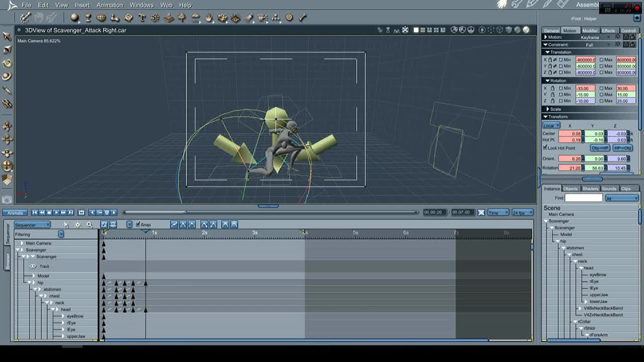Expand the Main Camera track in sequencer
644x362 pixels.
22,243
